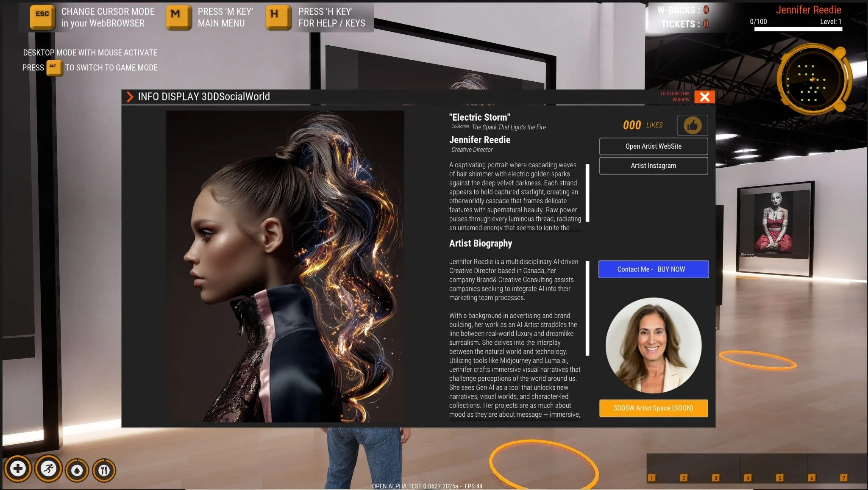The image size is (868, 490).
Task: Click the water drop icon
Action: pos(77,471)
